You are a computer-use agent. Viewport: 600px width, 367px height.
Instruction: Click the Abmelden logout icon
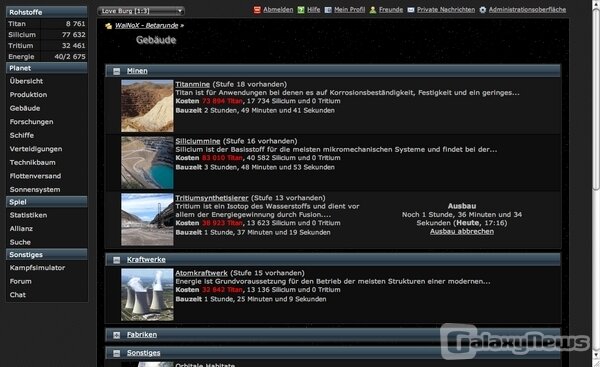(x=257, y=10)
